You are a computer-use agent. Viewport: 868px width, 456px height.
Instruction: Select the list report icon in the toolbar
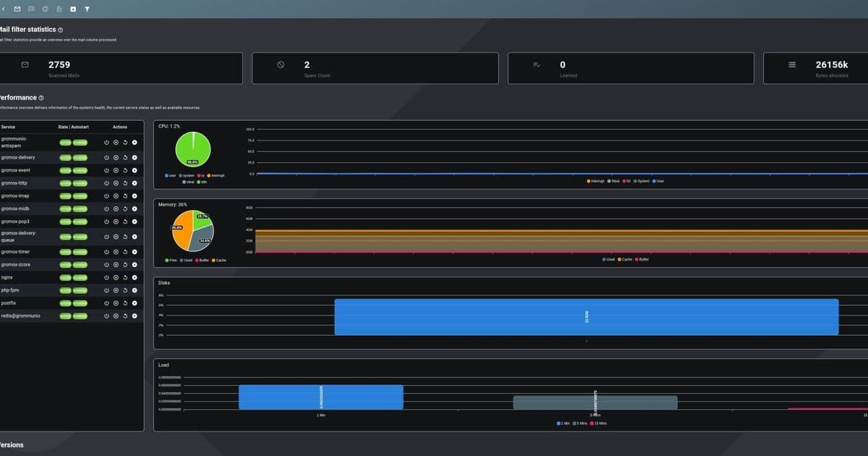[x=59, y=9]
